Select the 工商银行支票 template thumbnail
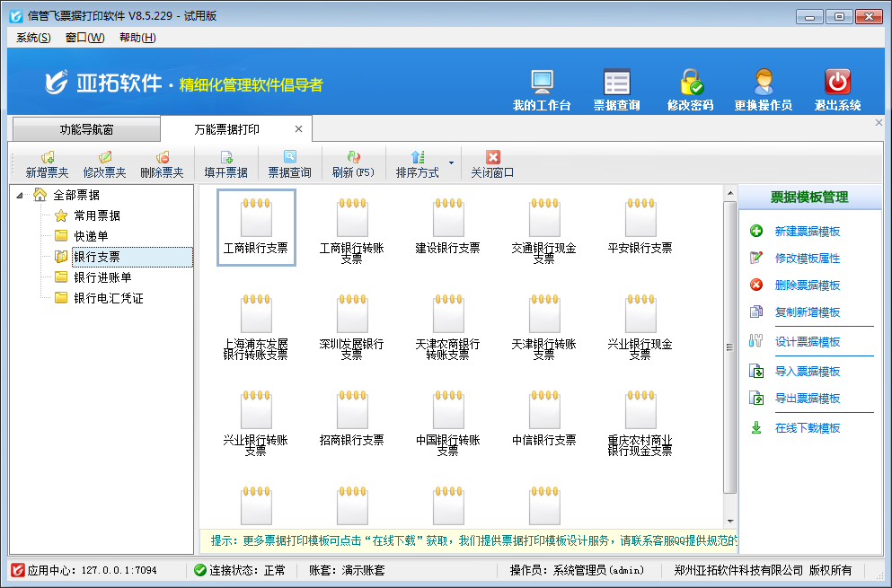The width and height of the screenshot is (892, 588). tap(256, 228)
